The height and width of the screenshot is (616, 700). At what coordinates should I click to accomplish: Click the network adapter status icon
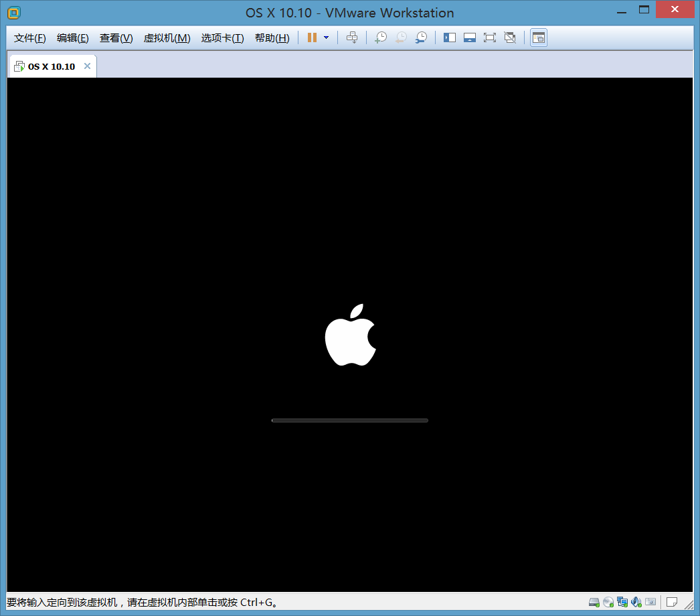coord(622,602)
